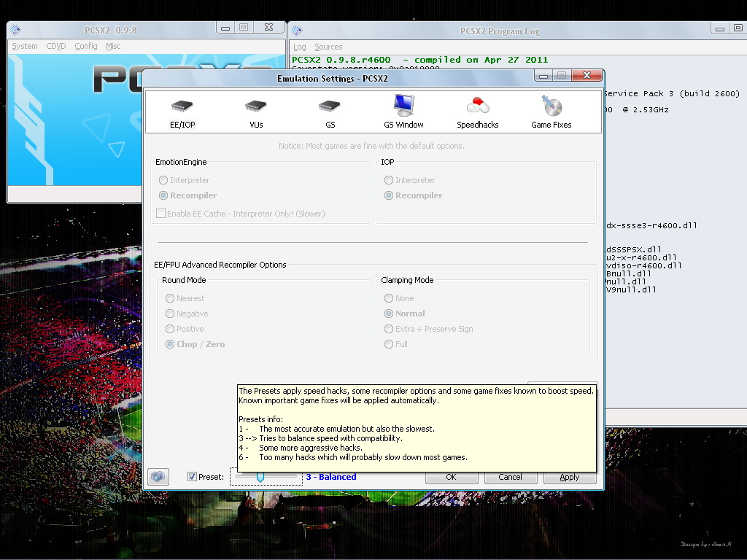Click the PCSX2 Program Log title icon

click(x=298, y=31)
